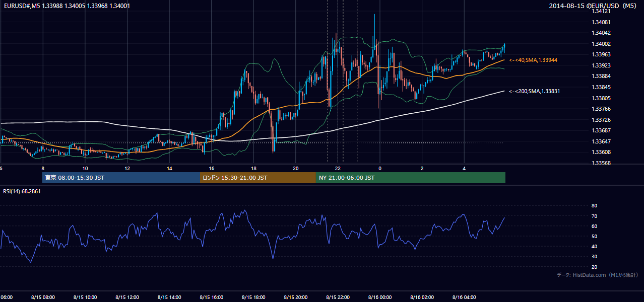Click hour label 14 under the candlestick chart
This screenshot has width=644, height=302.
click(x=169, y=169)
